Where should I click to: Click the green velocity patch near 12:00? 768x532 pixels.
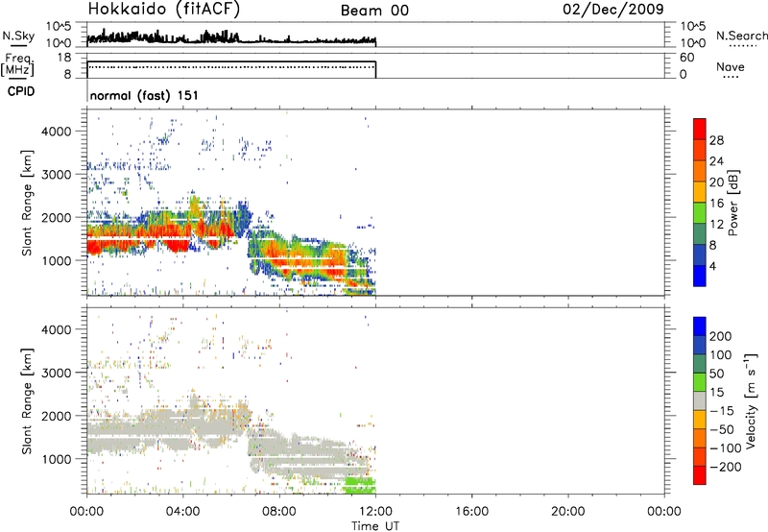click(x=360, y=485)
